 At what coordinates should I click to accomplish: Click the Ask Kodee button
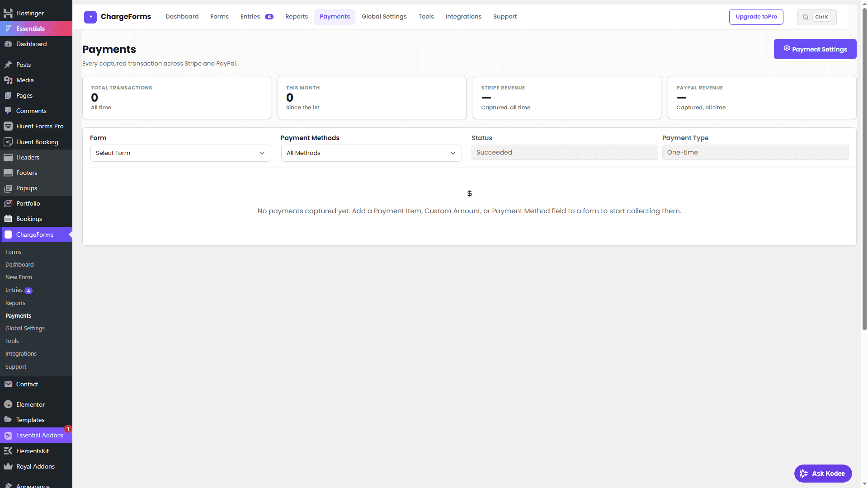point(823,474)
